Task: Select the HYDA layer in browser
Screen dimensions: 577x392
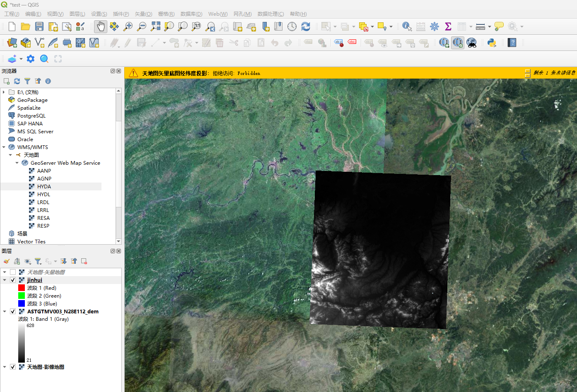Action: pos(44,186)
